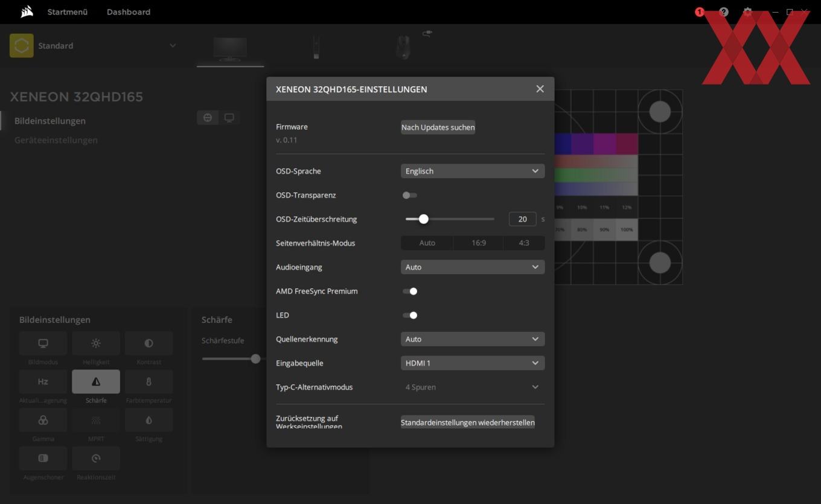The width and height of the screenshot is (821, 504).
Task: Select Auto aspect ratio mode
Action: point(427,243)
